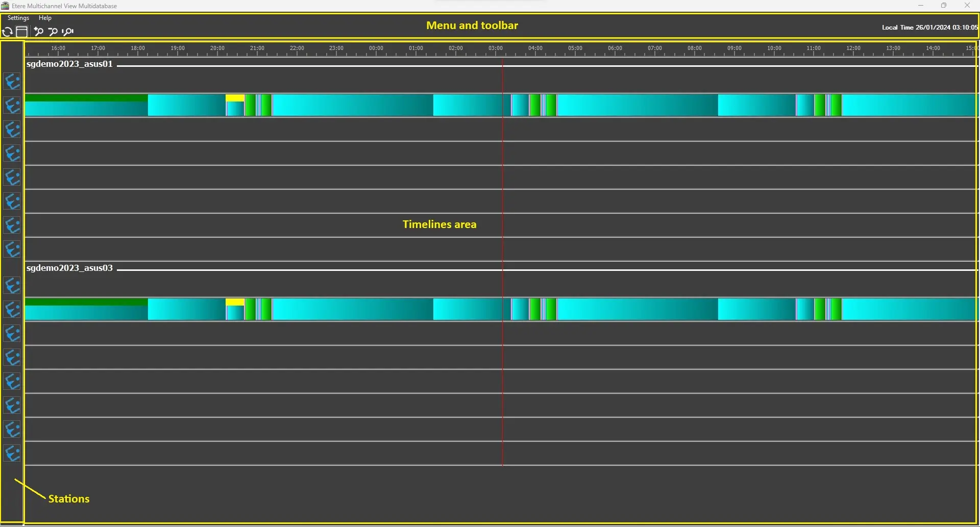Open the Help menu

point(45,18)
